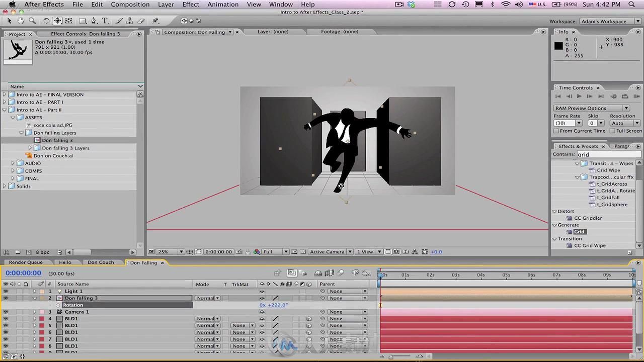This screenshot has height=362, width=644.
Task: Select the Brush tool
Action: [x=119, y=21]
